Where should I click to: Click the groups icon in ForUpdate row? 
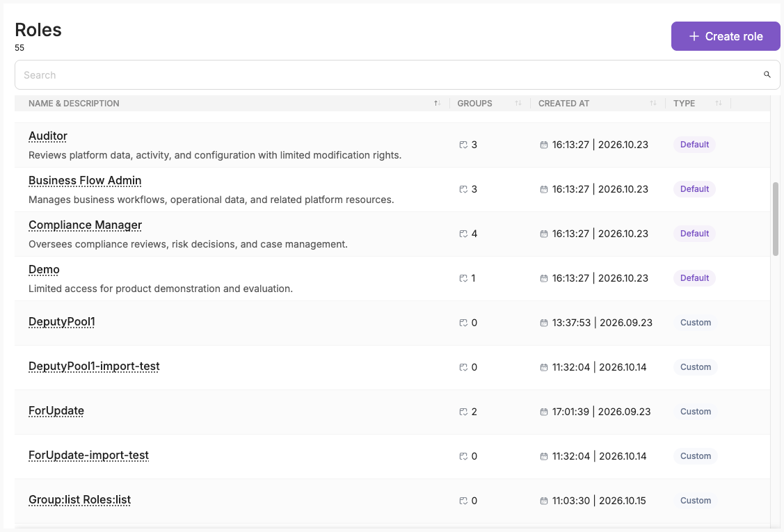click(463, 412)
